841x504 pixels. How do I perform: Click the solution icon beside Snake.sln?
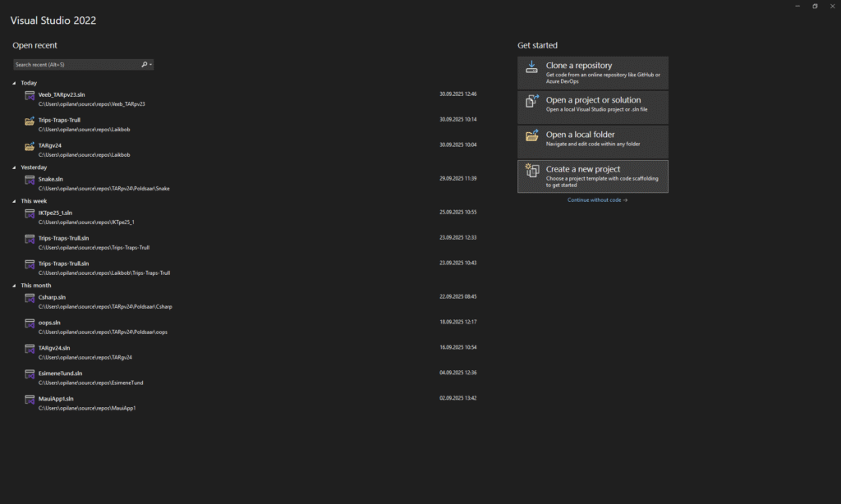(x=30, y=181)
